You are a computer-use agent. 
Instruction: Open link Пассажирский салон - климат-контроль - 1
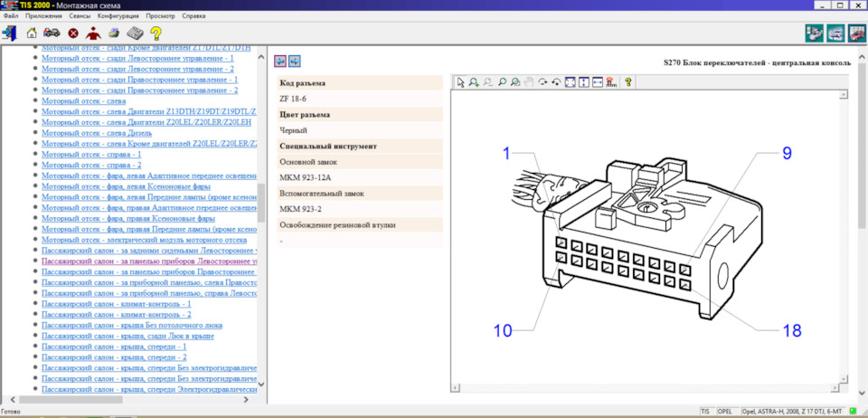(117, 303)
